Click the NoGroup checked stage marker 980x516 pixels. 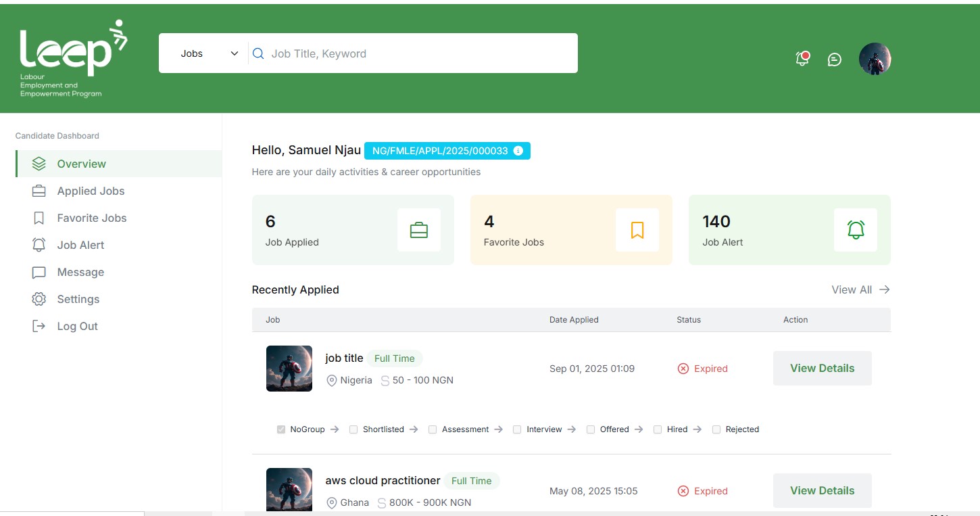tap(280, 429)
